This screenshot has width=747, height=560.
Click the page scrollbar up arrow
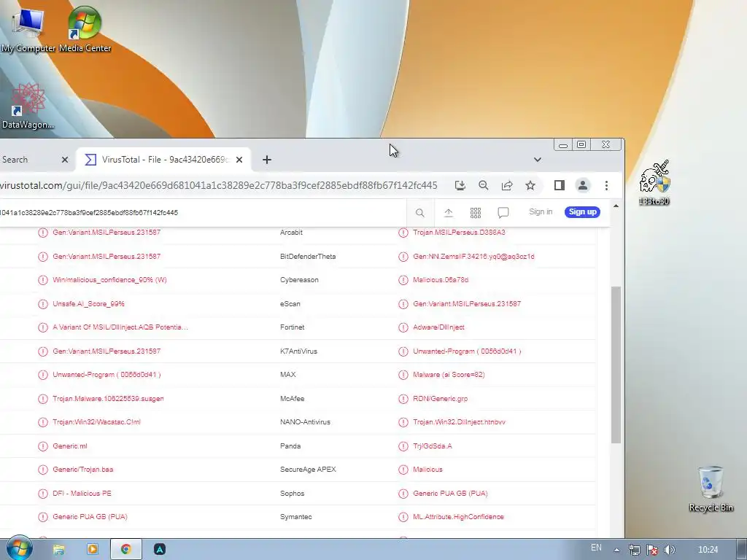tap(616, 206)
